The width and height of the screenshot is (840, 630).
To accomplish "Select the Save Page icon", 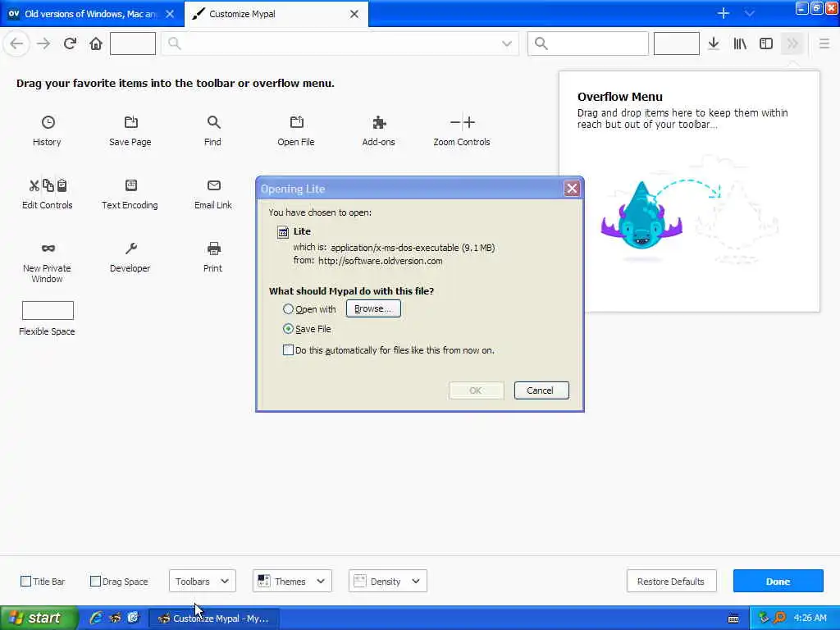I will coord(130,123).
